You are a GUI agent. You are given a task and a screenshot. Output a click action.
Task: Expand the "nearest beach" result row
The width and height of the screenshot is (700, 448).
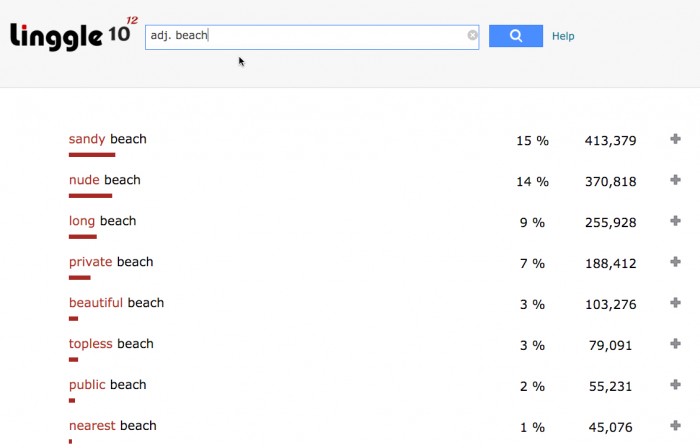tap(676, 426)
